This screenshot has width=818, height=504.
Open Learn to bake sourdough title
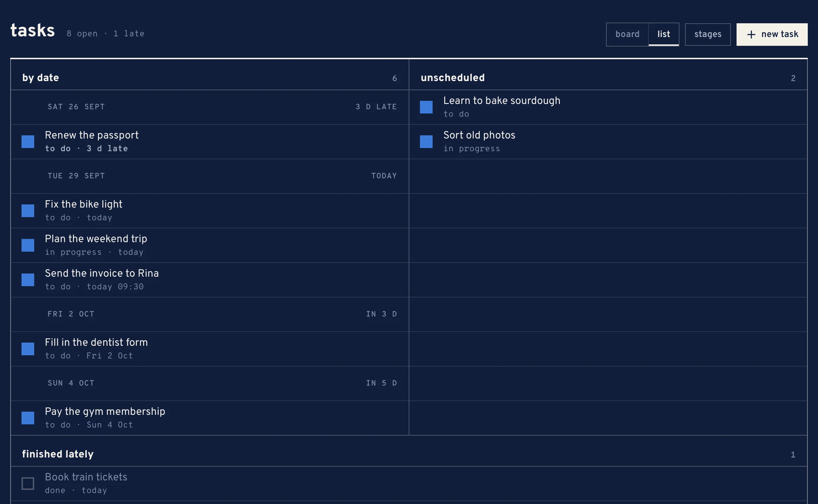point(502,100)
